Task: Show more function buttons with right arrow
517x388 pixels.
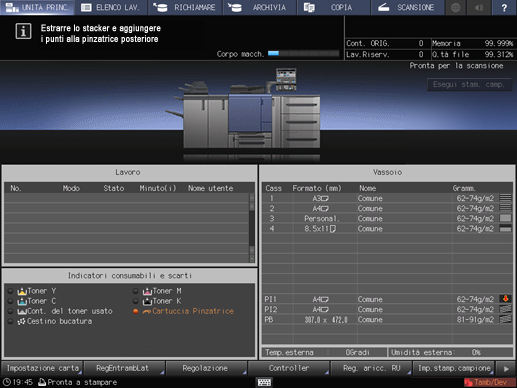Action: click(506, 368)
